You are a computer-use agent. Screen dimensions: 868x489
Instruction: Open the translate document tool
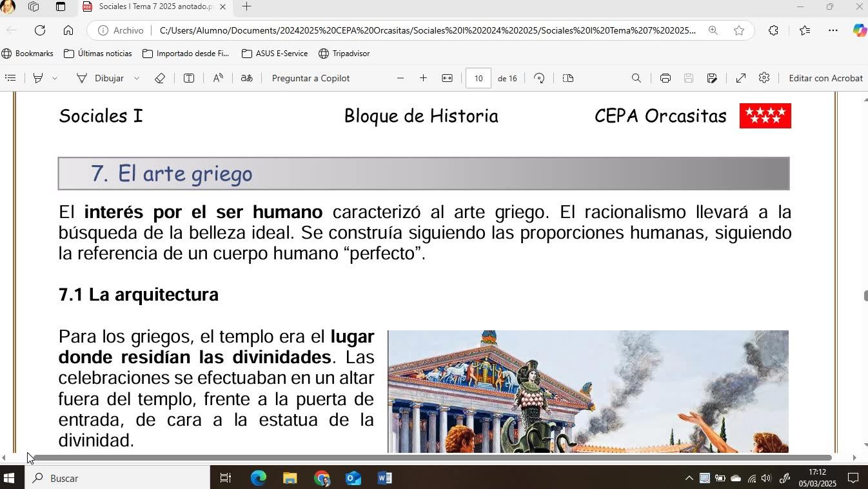point(246,78)
